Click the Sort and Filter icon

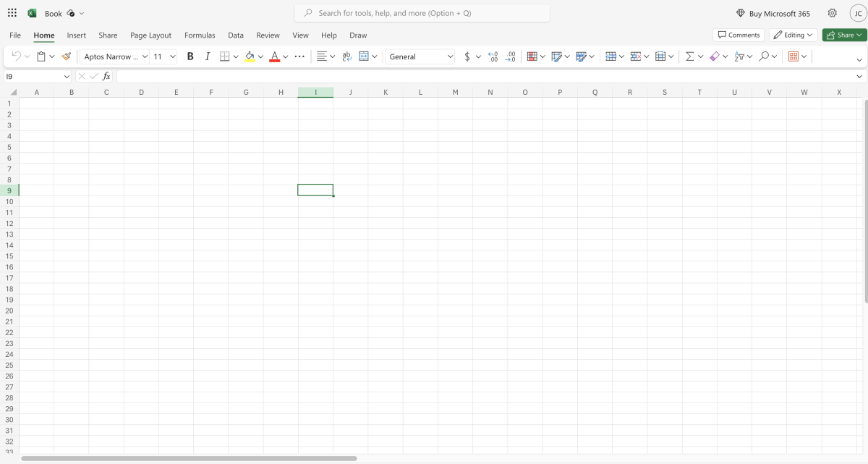739,56
